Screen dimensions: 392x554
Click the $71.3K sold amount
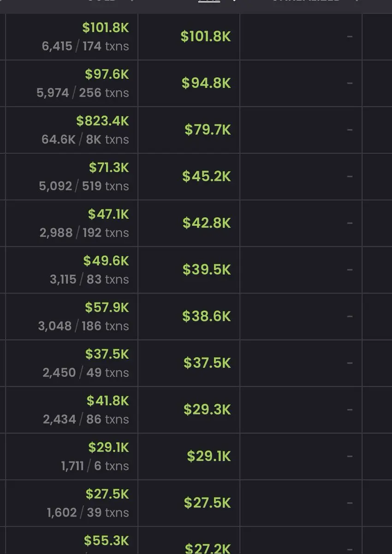point(109,168)
